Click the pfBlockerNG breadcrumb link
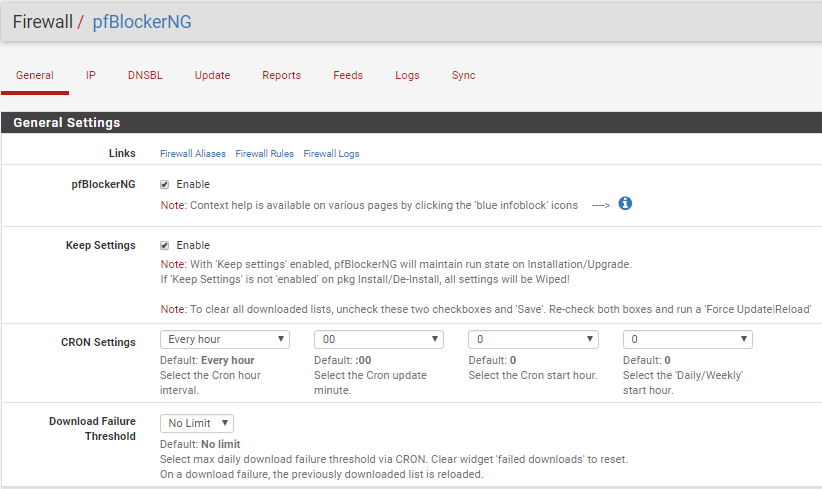This screenshot has height=489, width=822. [x=142, y=21]
